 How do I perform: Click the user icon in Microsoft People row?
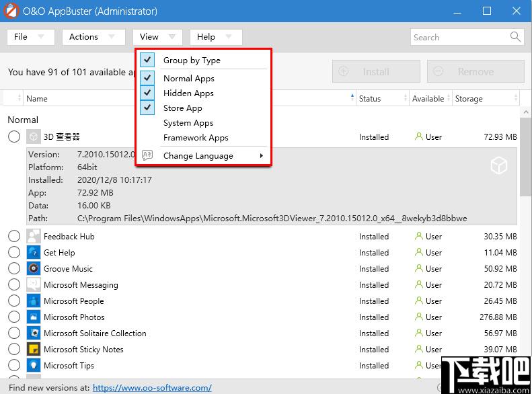(419, 301)
